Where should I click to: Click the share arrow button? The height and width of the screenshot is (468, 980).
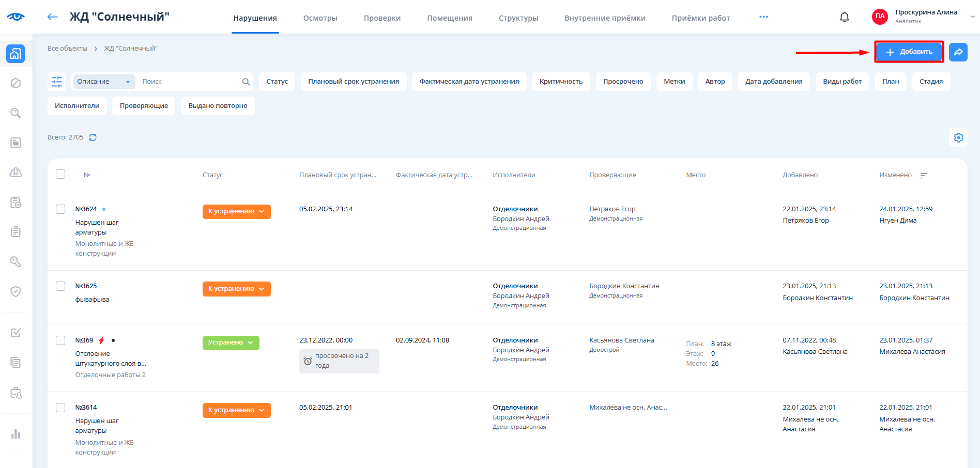tap(958, 52)
